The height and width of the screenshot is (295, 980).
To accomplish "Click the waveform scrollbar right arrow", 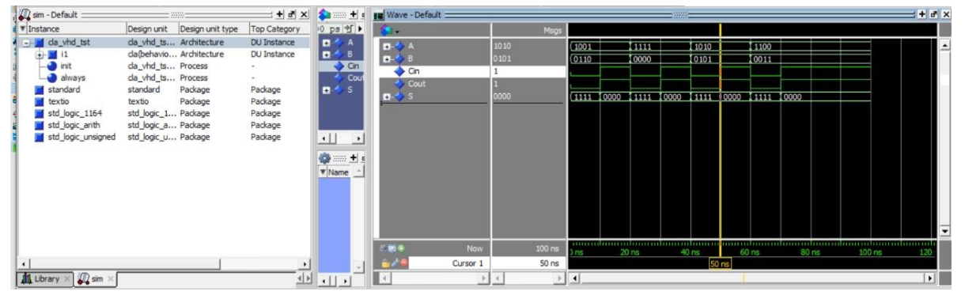I will tap(930, 278).
